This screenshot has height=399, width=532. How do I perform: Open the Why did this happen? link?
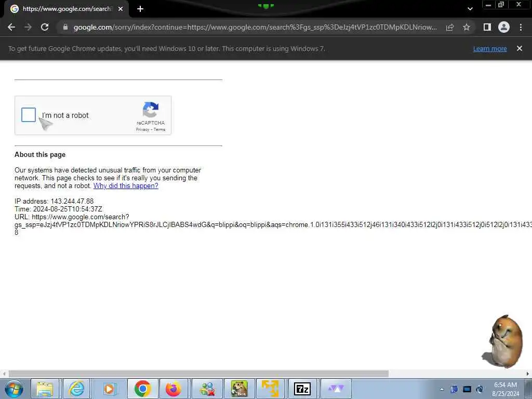coord(126,185)
